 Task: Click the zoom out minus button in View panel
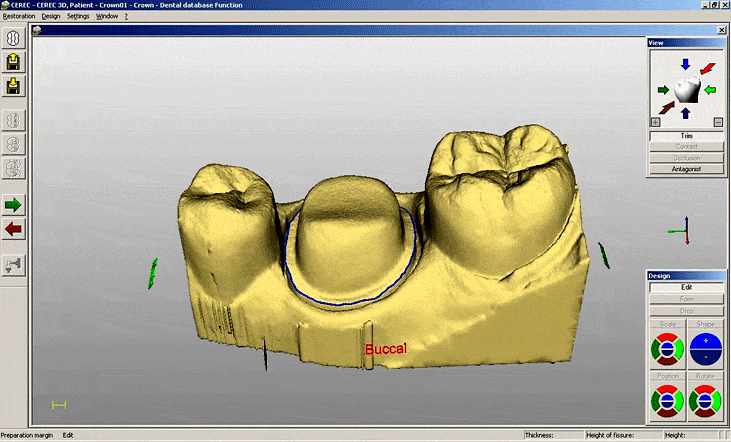click(718, 122)
